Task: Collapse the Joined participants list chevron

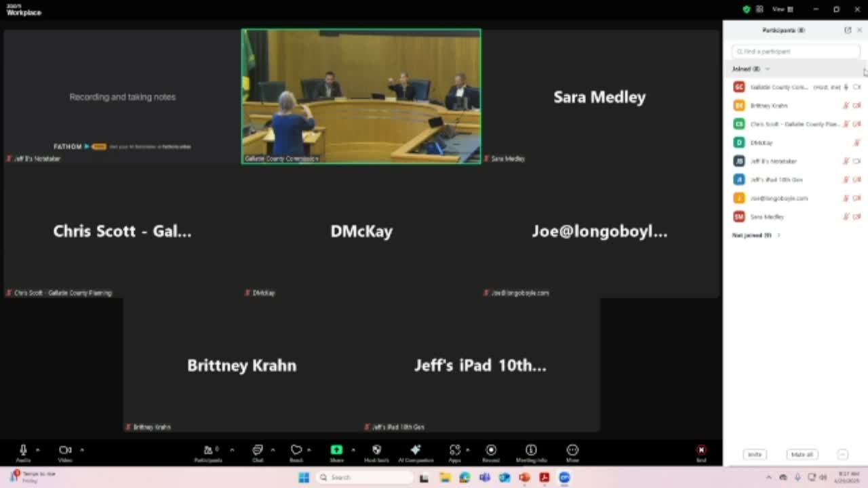Action: [768, 69]
